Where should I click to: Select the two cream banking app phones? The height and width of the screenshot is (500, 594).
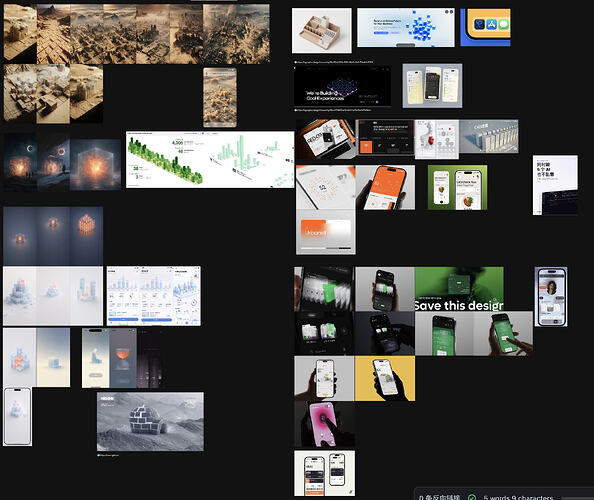pyautogui.click(x=325, y=473)
